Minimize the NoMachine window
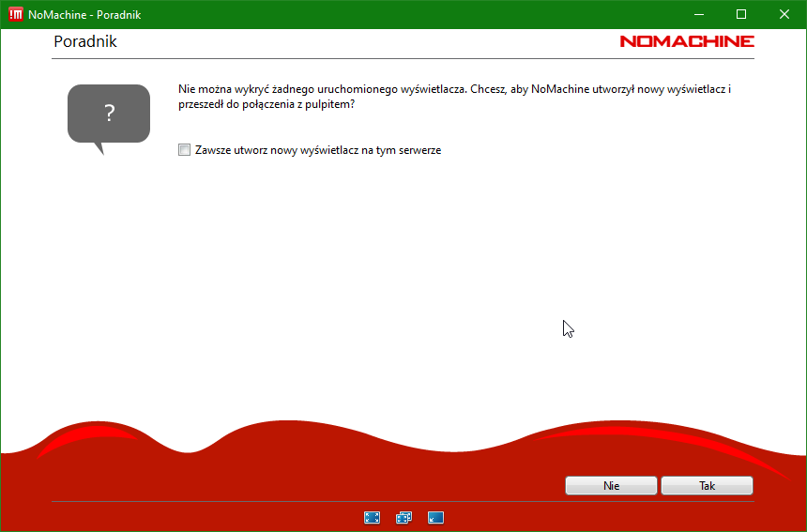 tap(698, 14)
